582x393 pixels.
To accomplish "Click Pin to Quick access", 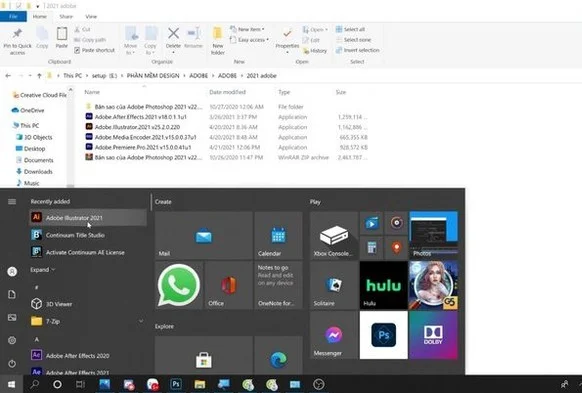I will pyautogui.click(x=17, y=41).
